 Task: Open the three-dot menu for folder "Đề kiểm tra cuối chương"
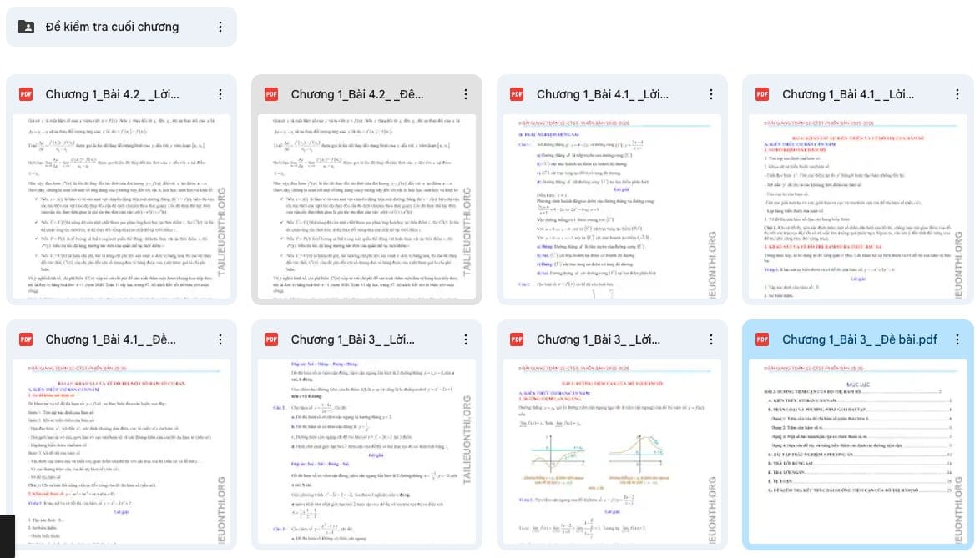(x=220, y=27)
